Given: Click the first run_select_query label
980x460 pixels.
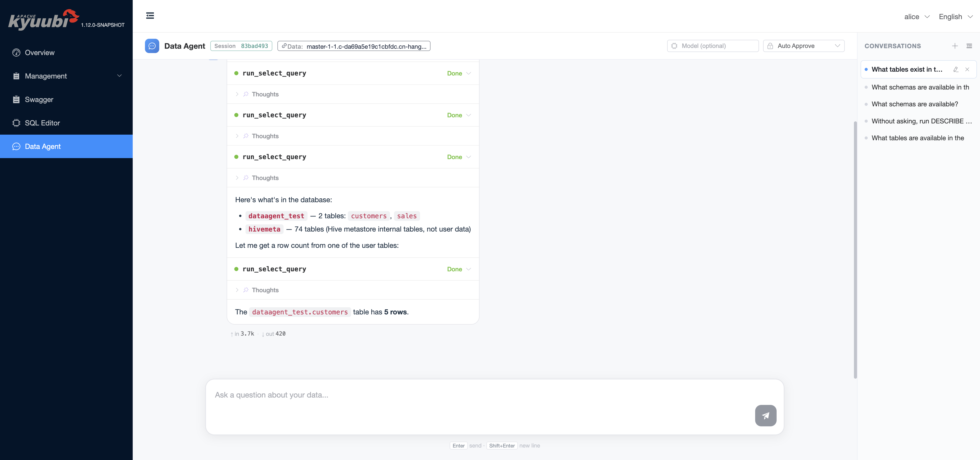Looking at the screenshot, I should [x=274, y=73].
